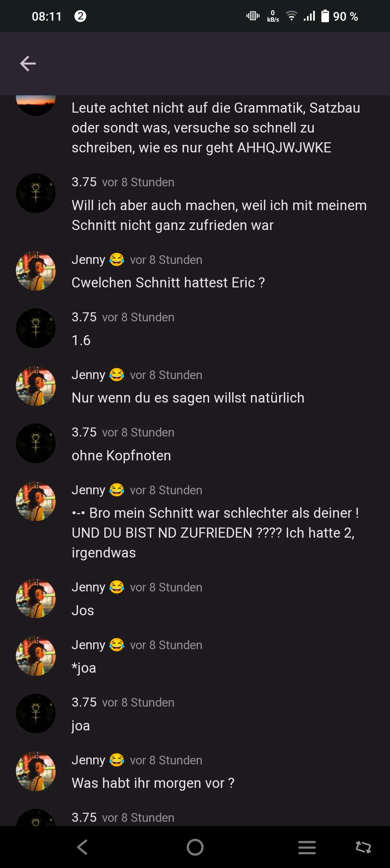Tap the notification count badge in status bar
Viewport: 390px width, 868px height.
[x=80, y=16]
